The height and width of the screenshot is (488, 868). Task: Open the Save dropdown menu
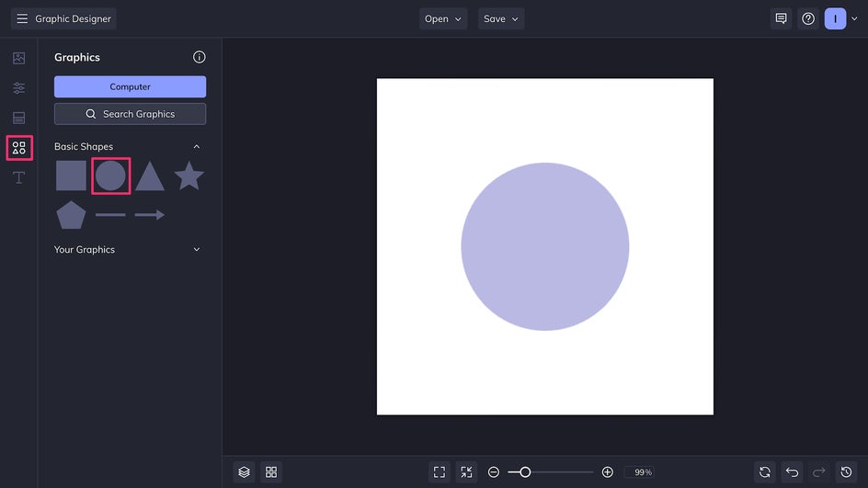(x=501, y=18)
